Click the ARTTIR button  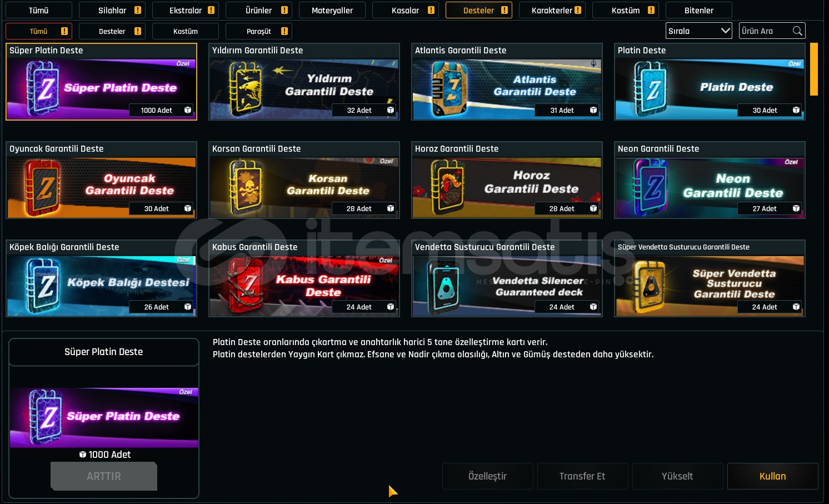click(104, 476)
